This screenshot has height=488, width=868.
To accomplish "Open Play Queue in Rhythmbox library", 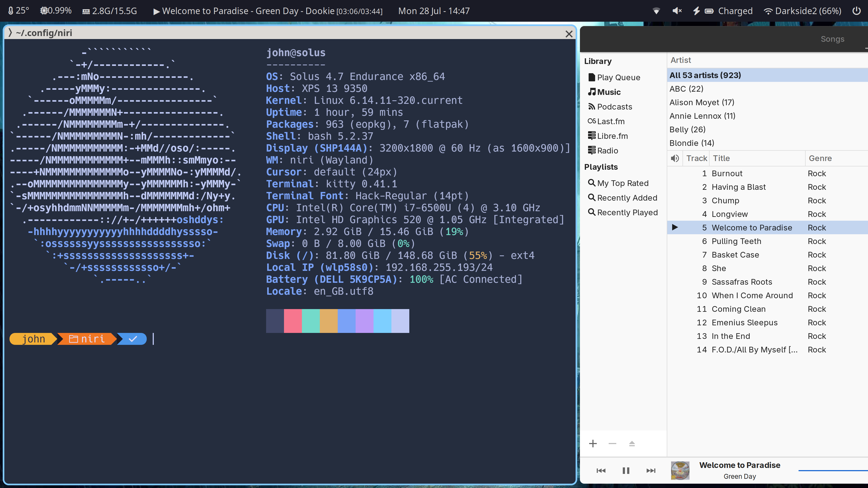I will click(x=614, y=78).
